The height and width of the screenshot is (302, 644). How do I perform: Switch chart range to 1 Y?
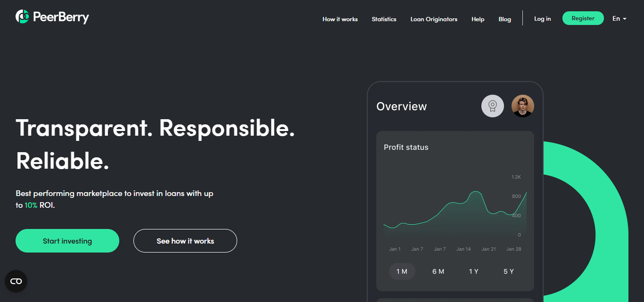[473, 271]
